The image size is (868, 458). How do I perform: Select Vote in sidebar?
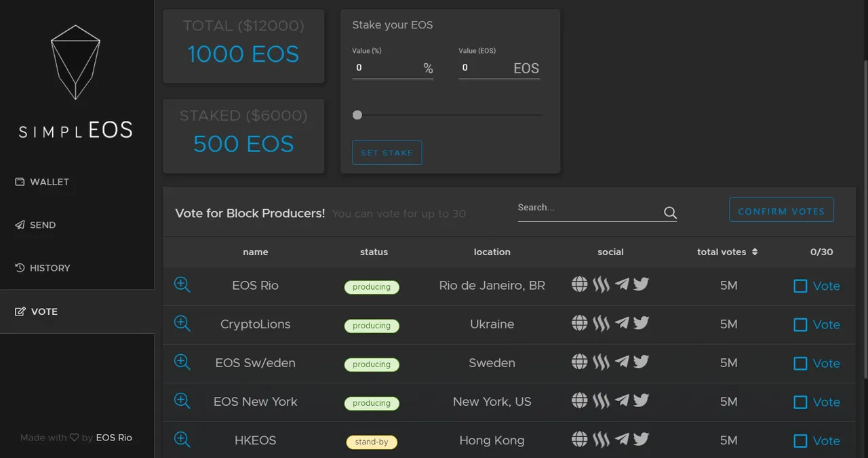[x=77, y=311]
